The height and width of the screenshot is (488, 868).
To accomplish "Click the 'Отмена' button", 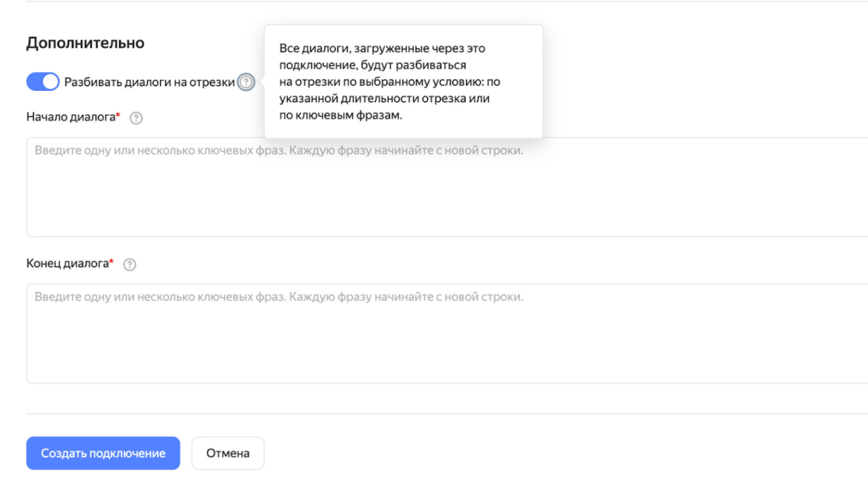I will [x=228, y=453].
